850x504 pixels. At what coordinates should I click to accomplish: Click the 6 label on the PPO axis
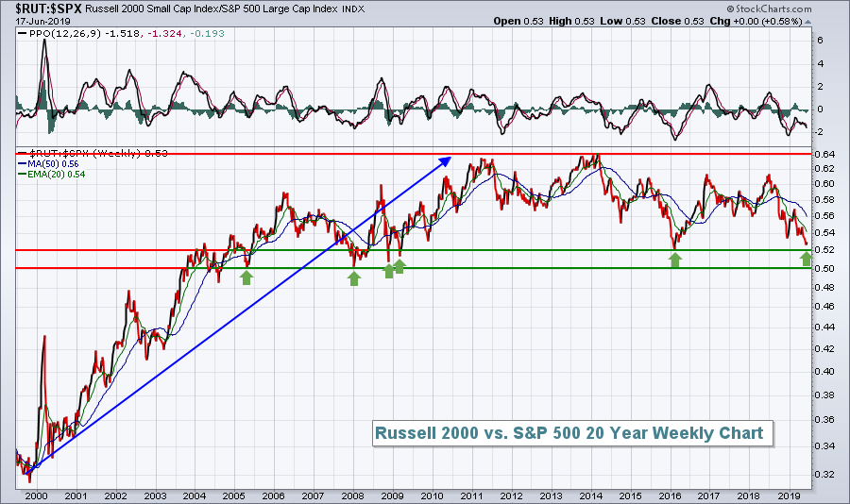point(820,40)
